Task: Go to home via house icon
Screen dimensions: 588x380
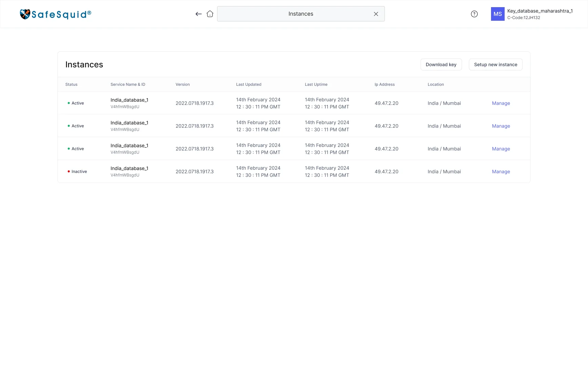Action: pyautogui.click(x=210, y=14)
